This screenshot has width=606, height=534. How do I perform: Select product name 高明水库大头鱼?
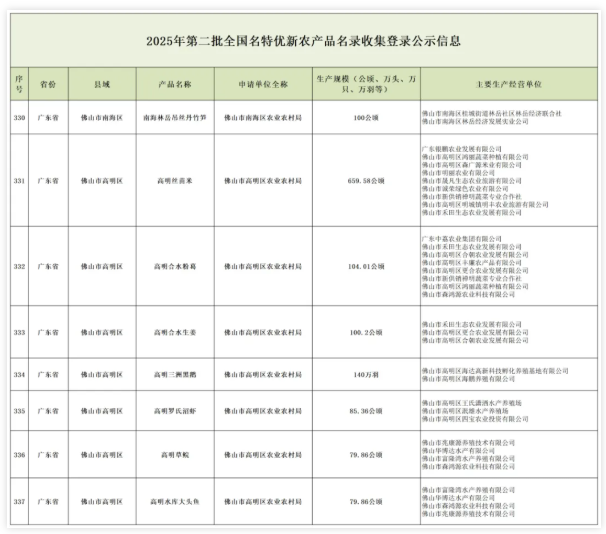coord(176,499)
